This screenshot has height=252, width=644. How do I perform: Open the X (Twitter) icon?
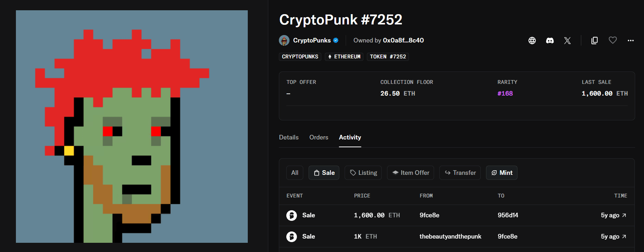click(x=567, y=40)
